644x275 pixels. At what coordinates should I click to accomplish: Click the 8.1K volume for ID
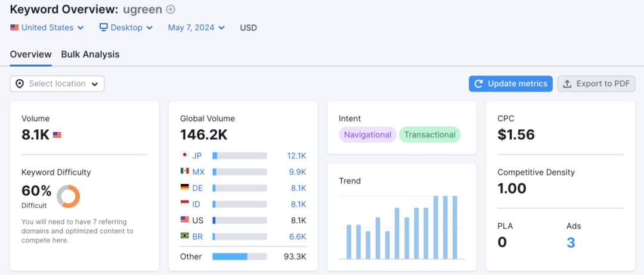point(298,204)
